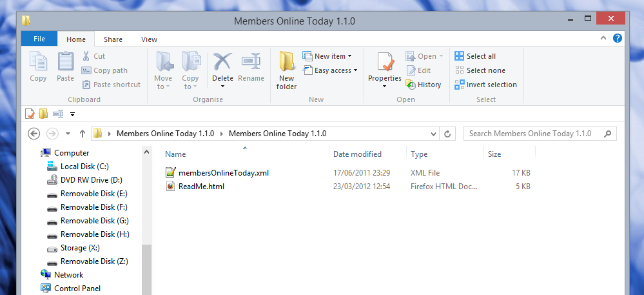The height and width of the screenshot is (295, 644).
Task: Expand the Properties dropdown arrow
Action: point(385,86)
